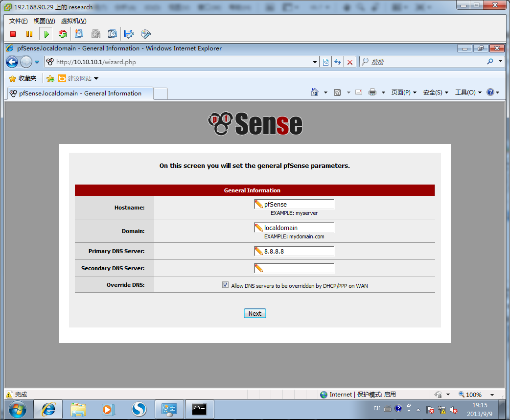
Task: Click the printer icon in command bar
Action: [x=372, y=93]
